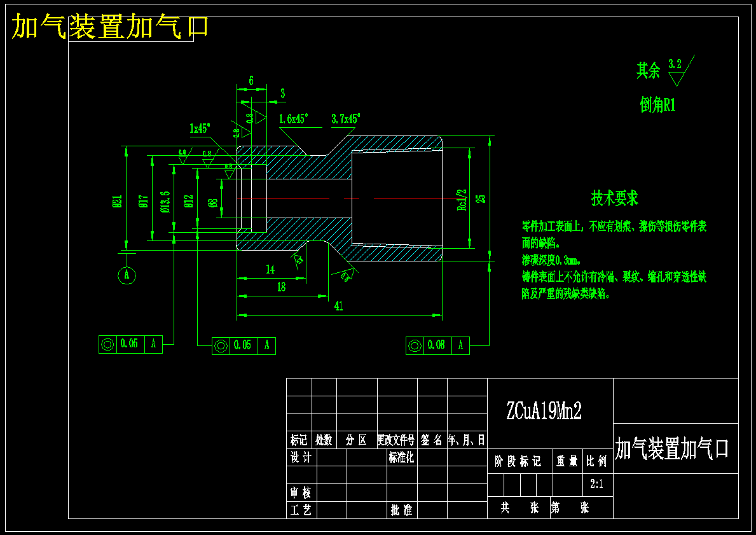
Task: Select the 标记 cell in the title block
Action: tap(299, 440)
